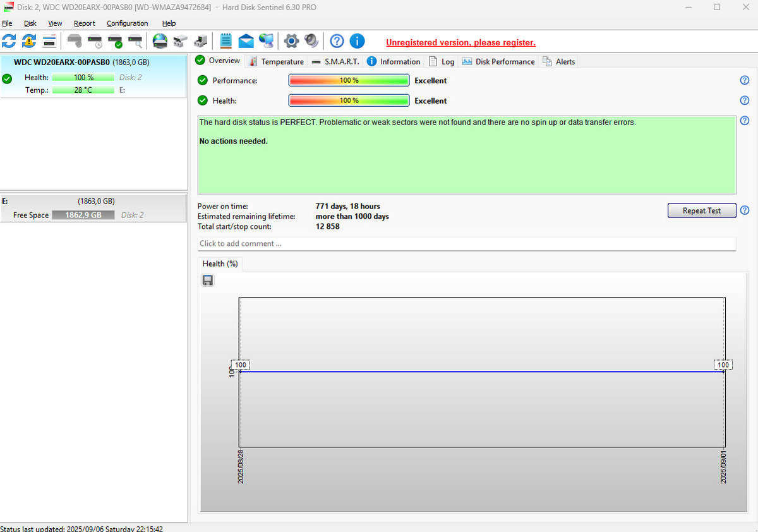Viewport: 758px width, 532px height.
Task: Click the speaker sound icon in toolbar
Action: (311, 41)
